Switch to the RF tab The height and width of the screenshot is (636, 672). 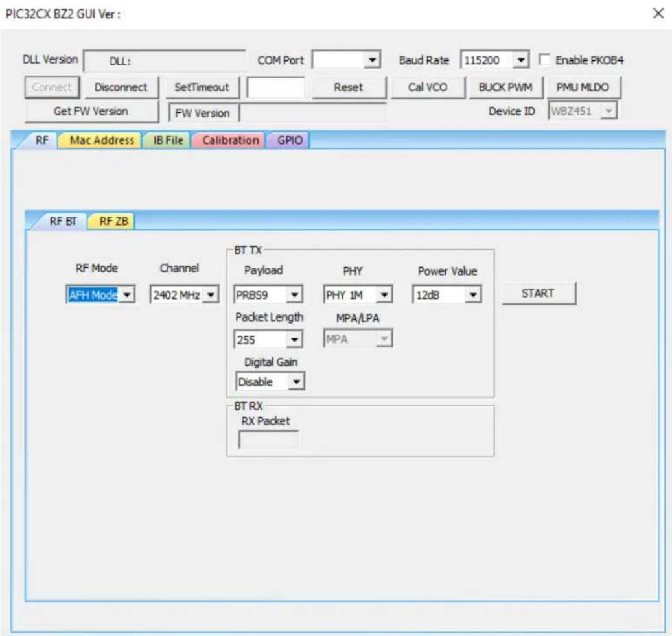(41, 140)
